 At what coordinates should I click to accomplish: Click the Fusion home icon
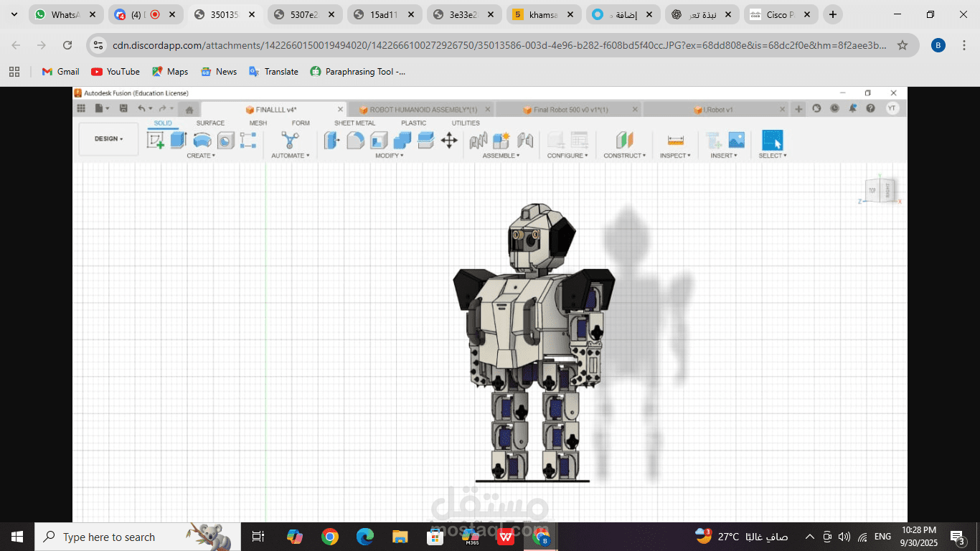[x=189, y=110]
